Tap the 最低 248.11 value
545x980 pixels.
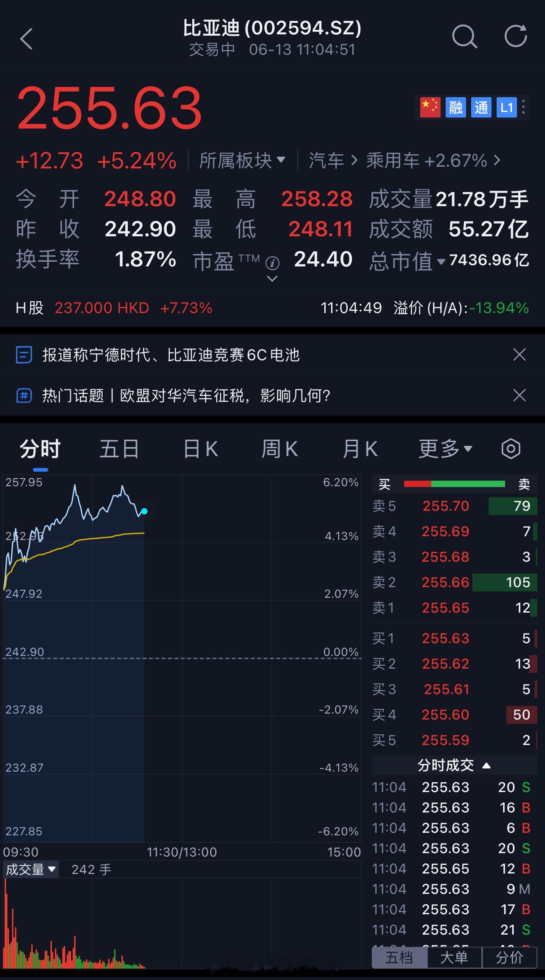pos(320,229)
